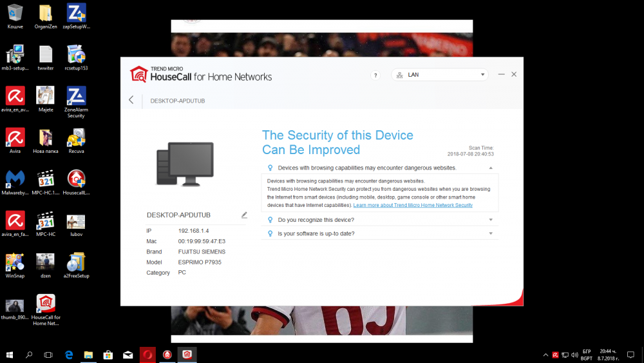Open the taskbar search magnifier
The width and height of the screenshot is (644, 363).
coord(29,355)
